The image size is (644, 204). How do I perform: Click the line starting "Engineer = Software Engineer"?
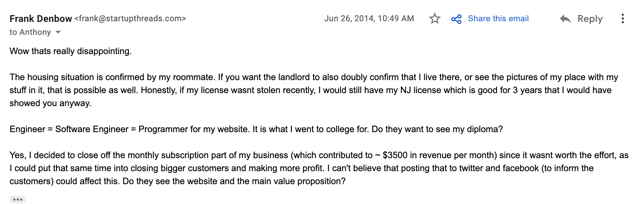(x=256, y=129)
